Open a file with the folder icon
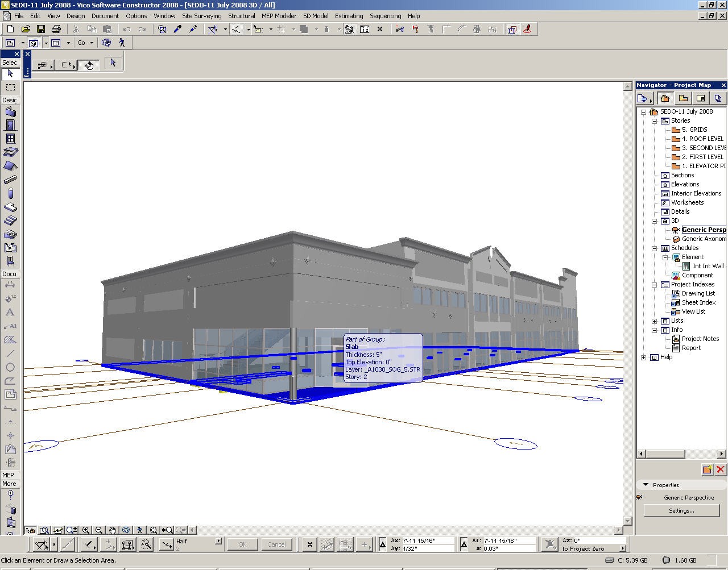Screen dimensions: 728x570 point(25,29)
